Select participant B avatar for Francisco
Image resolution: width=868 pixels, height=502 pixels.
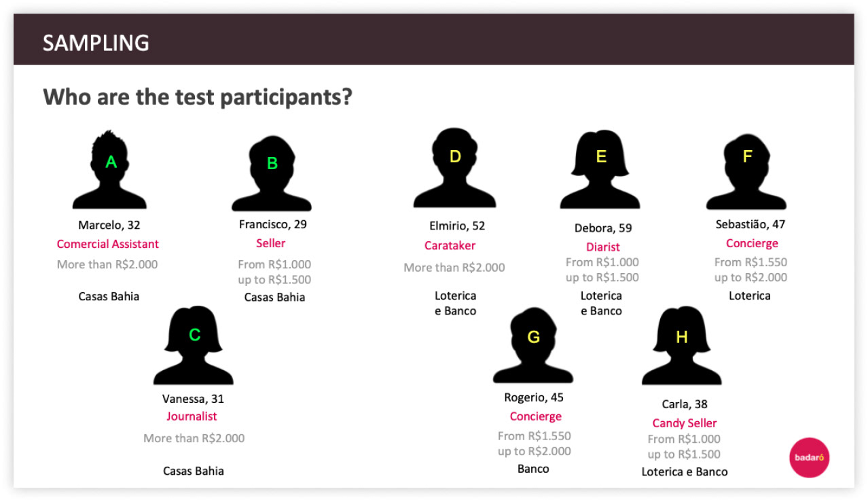(x=272, y=174)
